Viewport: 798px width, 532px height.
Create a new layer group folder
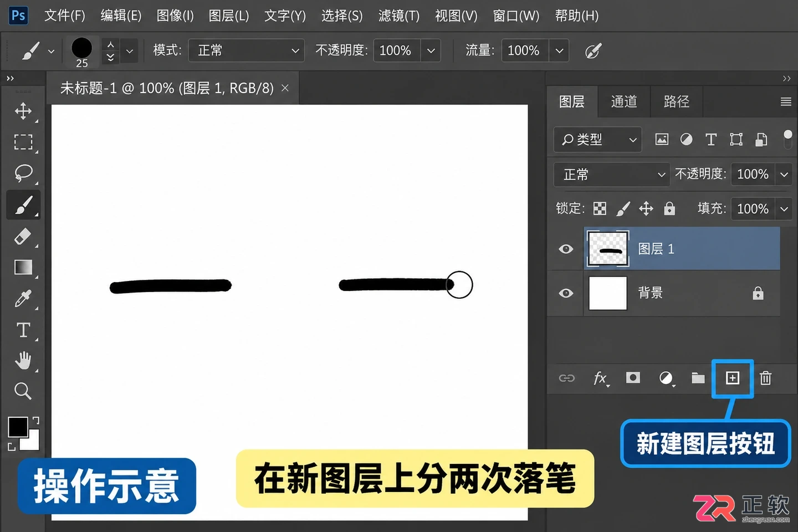point(698,378)
